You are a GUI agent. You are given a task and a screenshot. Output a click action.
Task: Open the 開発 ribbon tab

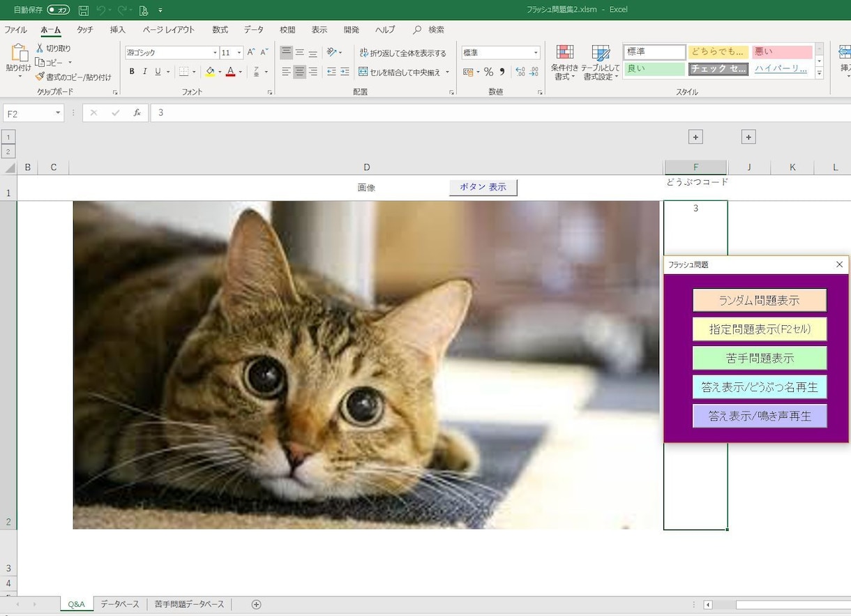352,30
